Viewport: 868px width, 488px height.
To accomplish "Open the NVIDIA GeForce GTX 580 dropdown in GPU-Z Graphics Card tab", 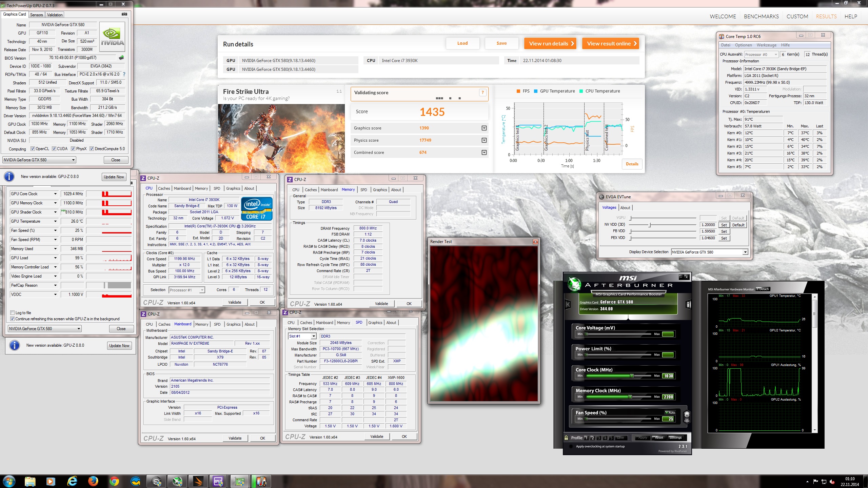I will tap(39, 160).
